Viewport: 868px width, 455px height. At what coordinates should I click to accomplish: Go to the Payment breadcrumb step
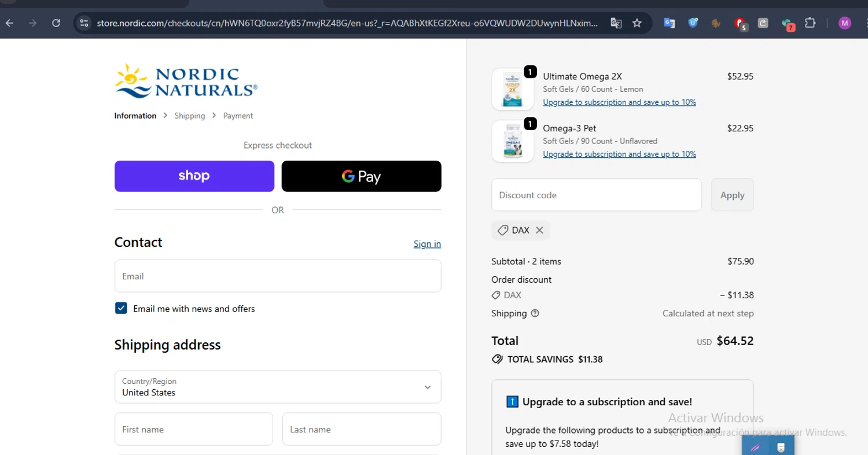tap(238, 116)
